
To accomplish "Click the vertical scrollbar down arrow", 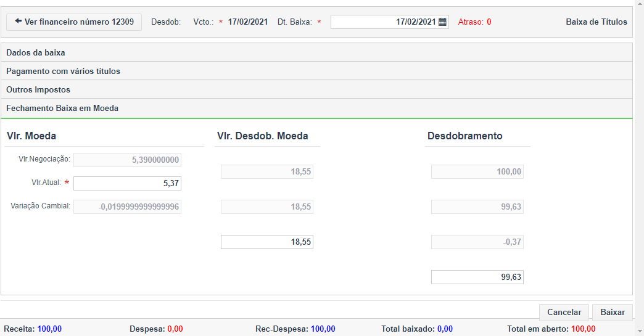I will pyautogui.click(x=639, y=330).
